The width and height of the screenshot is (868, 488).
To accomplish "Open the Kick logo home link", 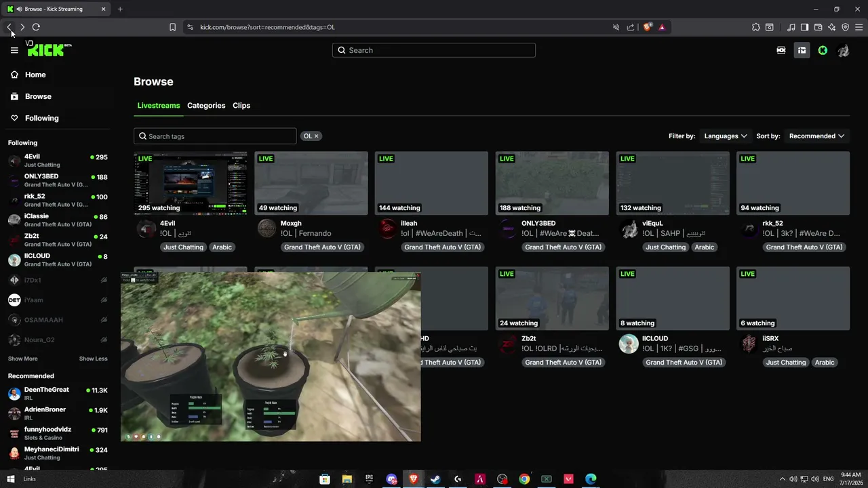I will coord(49,49).
